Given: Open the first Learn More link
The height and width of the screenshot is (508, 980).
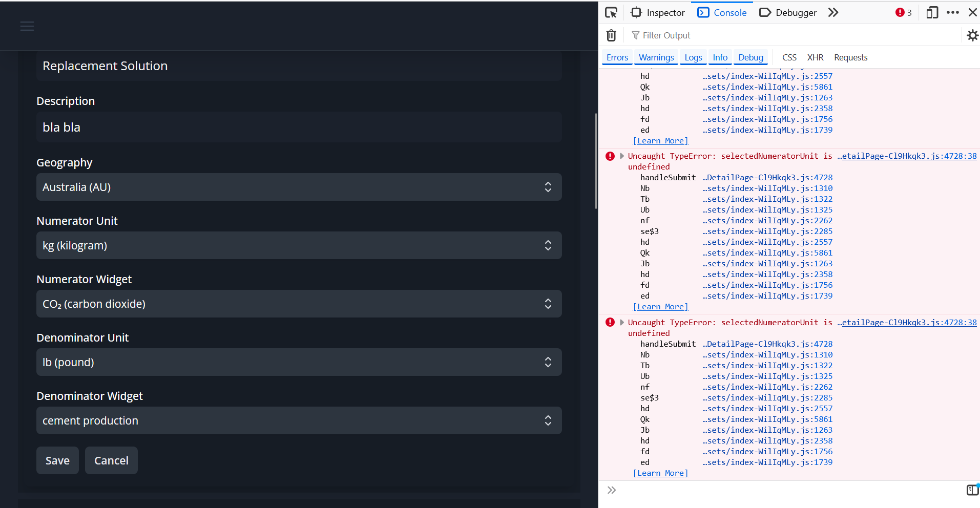Looking at the screenshot, I should (x=660, y=141).
